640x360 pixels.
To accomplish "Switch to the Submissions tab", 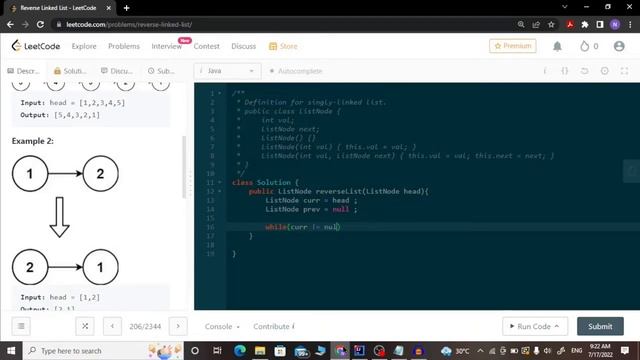I will (x=161, y=71).
